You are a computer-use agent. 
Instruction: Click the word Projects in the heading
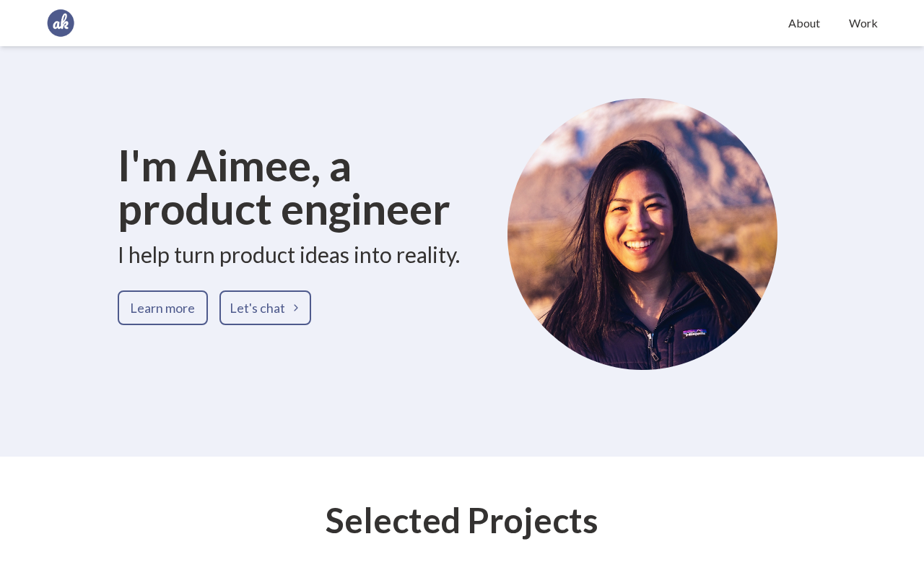[533, 520]
